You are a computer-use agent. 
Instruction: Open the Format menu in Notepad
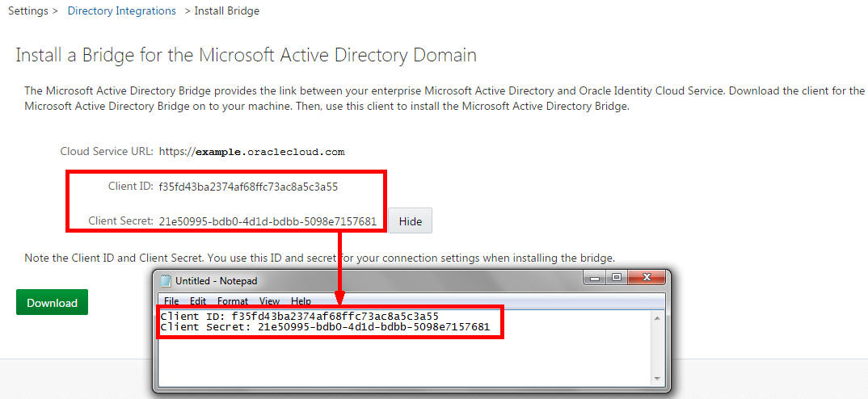tap(233, 301)
